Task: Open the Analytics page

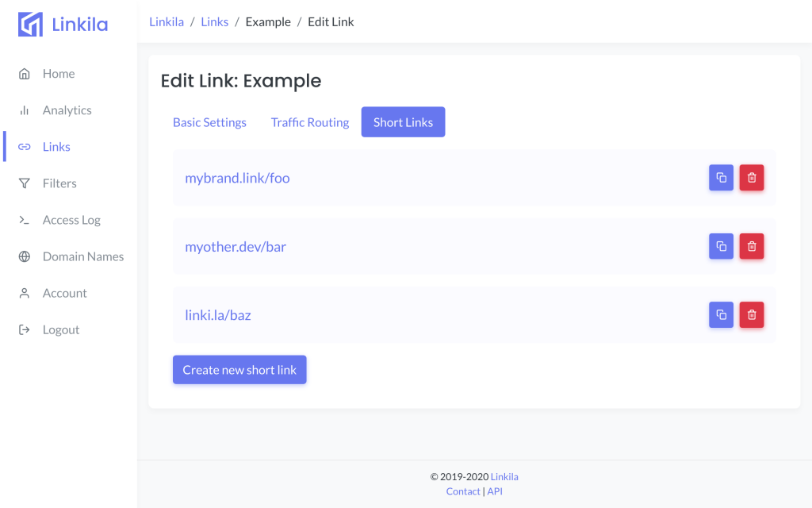Action: [x=67, y=110]
